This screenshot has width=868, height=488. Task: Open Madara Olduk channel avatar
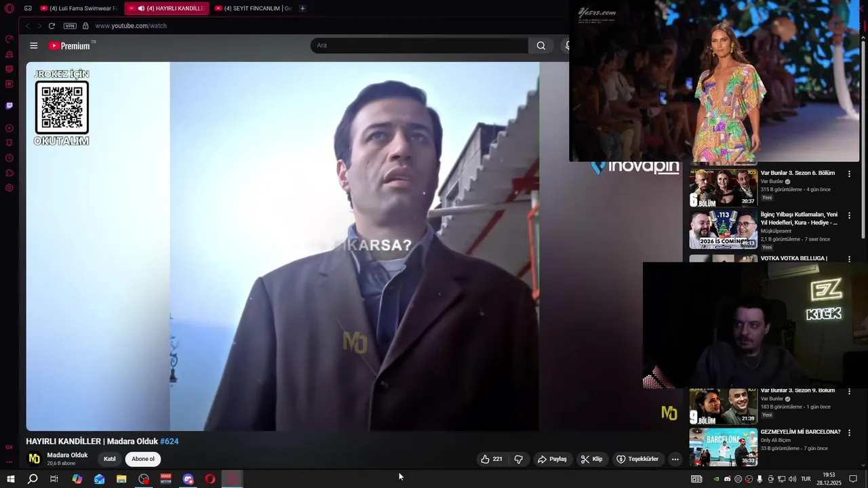point(34,459)
